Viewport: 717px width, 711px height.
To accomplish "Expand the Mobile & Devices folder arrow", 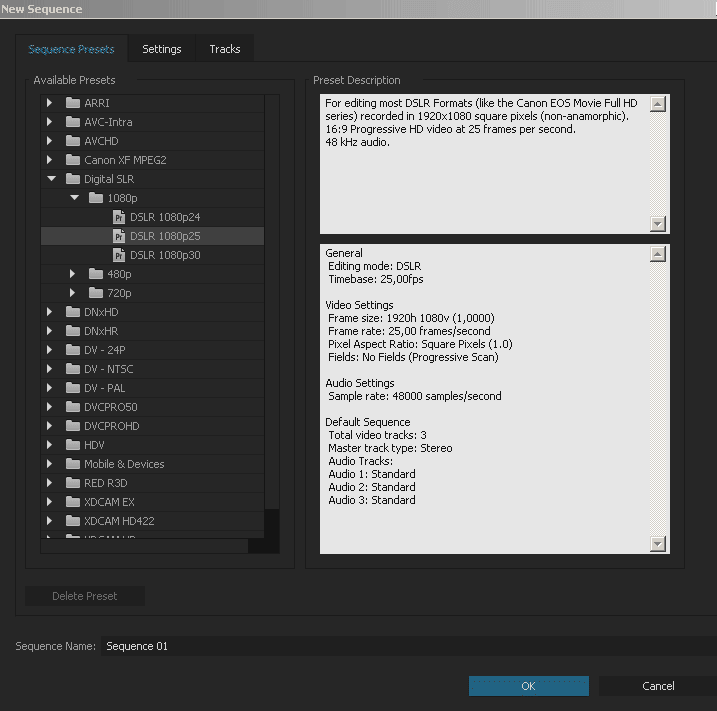I will (x=49, y=464).
